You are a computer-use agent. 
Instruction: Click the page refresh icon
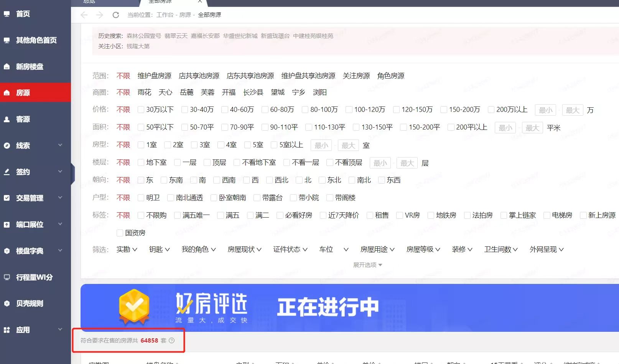[x=116, y=15]
